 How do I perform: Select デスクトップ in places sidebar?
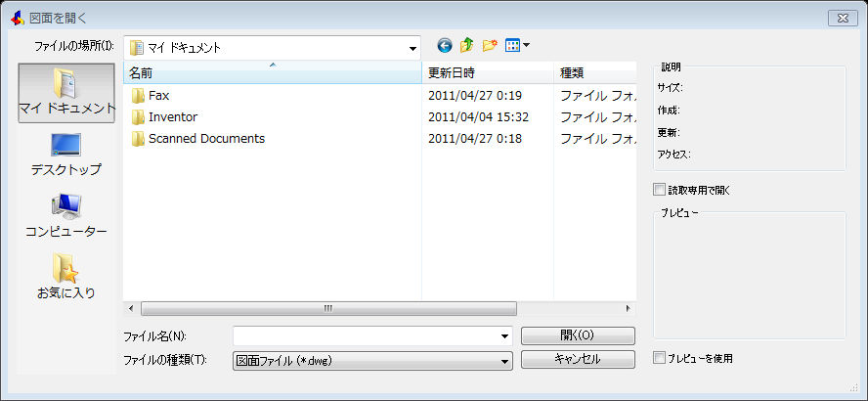(x=66, y=155)
